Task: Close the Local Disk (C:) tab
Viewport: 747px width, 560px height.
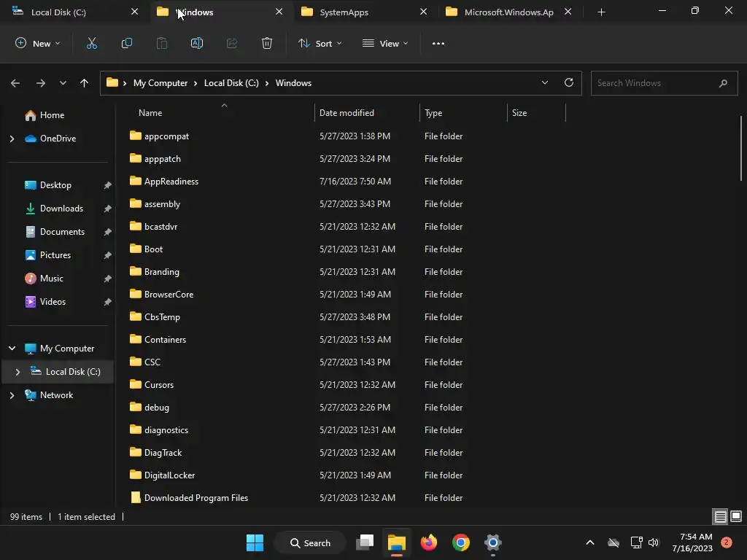Action: click(x=135, y=12)
